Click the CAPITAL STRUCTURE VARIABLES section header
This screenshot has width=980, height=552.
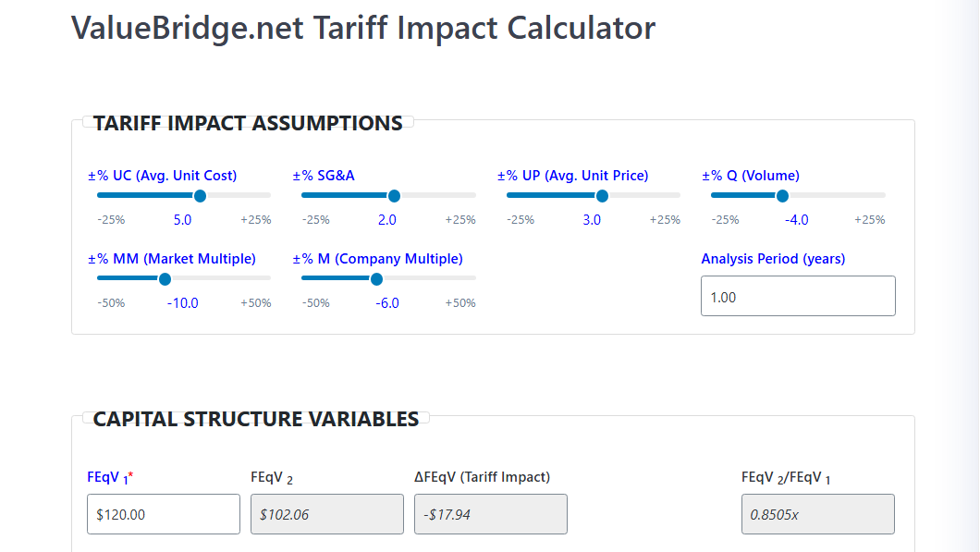pyautogui.click(x=254, y=419)
